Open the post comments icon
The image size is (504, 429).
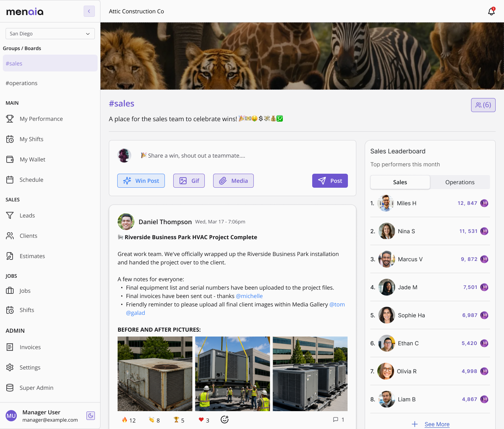336,420
